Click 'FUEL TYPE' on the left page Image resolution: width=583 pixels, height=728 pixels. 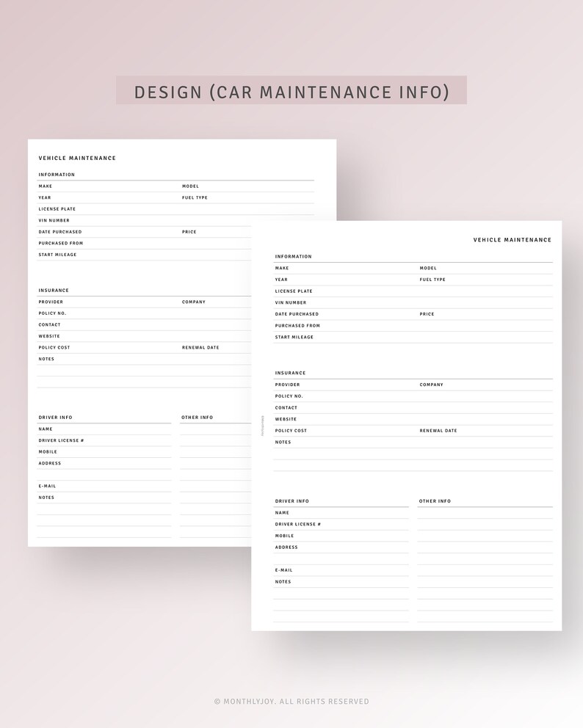pos(195,197)
